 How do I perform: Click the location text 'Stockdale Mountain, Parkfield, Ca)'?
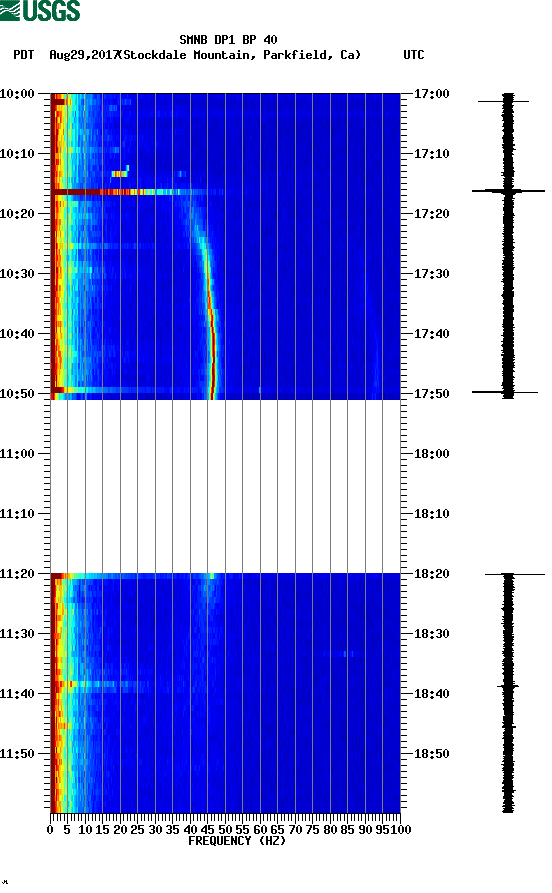242,55
